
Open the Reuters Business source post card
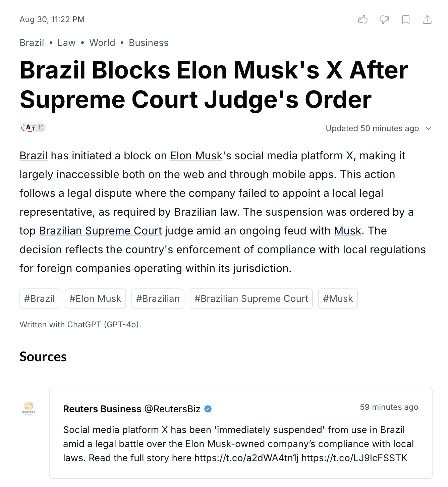click(x=241, y=433)
